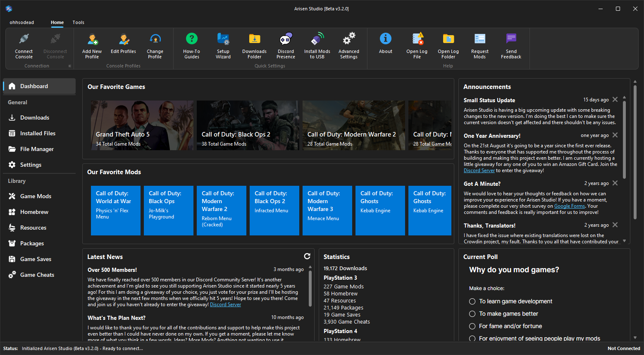Screen dimensions: 644x355
Task: Open Reborn Menu (Cracked) mod tile
Action: point(222,211)
